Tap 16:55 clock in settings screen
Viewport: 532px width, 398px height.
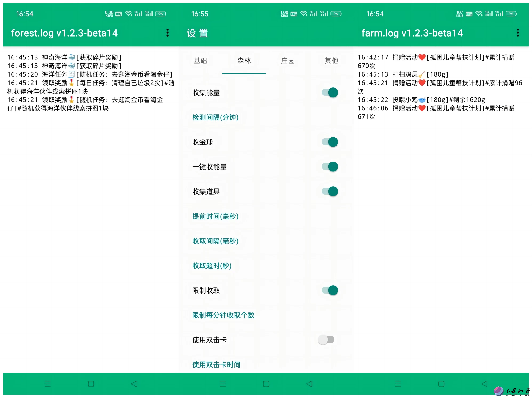pos(200,14)
